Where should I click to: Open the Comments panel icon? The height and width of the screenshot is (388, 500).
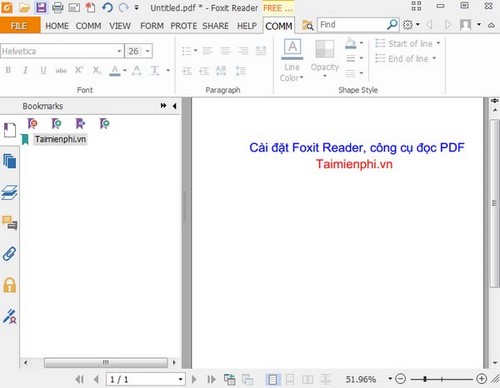coord(10,223)
